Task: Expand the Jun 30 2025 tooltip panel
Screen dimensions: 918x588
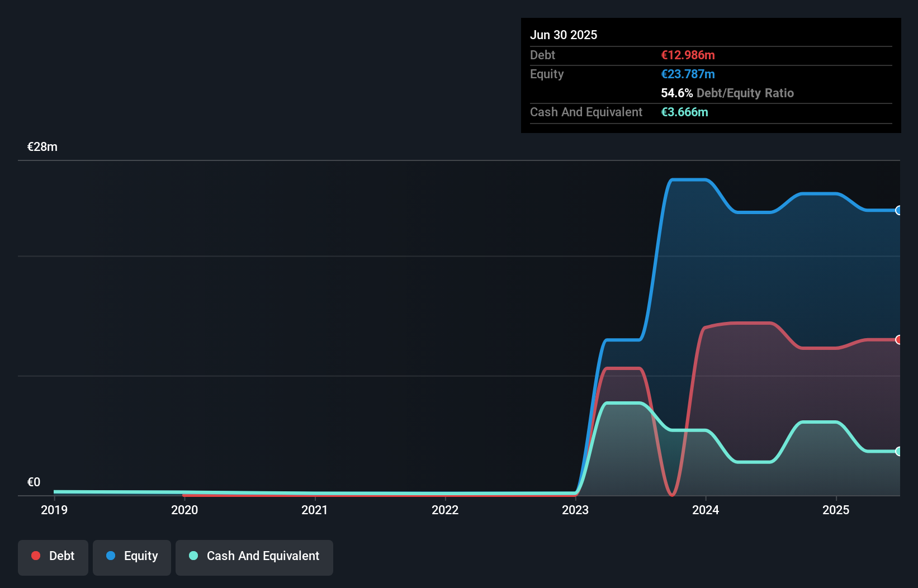Action: click(x=711, y=75)
